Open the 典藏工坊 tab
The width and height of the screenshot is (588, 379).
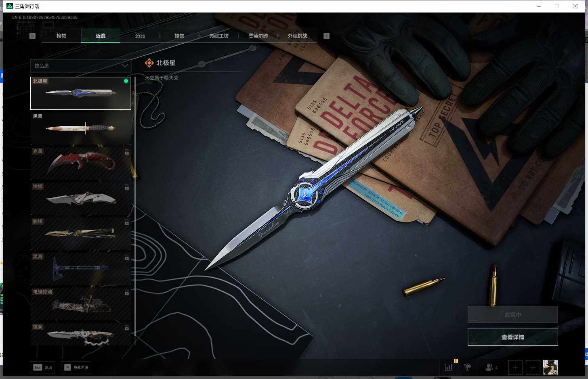coord(219,36)
